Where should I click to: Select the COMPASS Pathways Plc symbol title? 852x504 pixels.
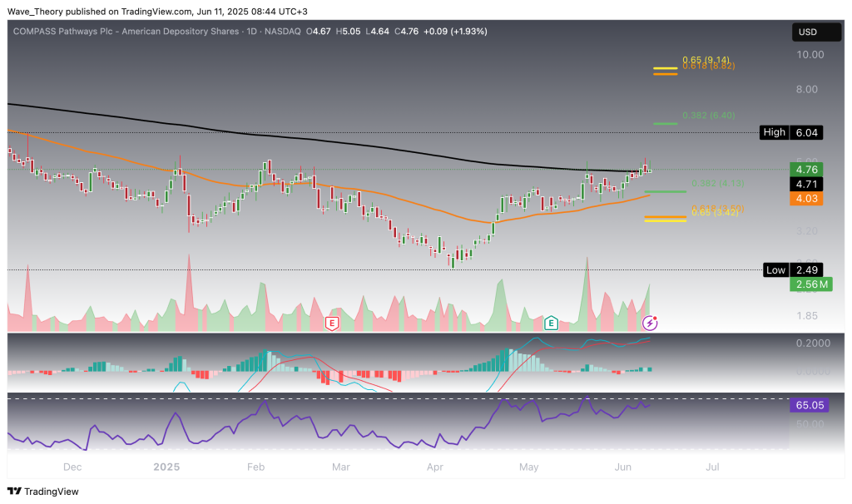pos(126,32)
